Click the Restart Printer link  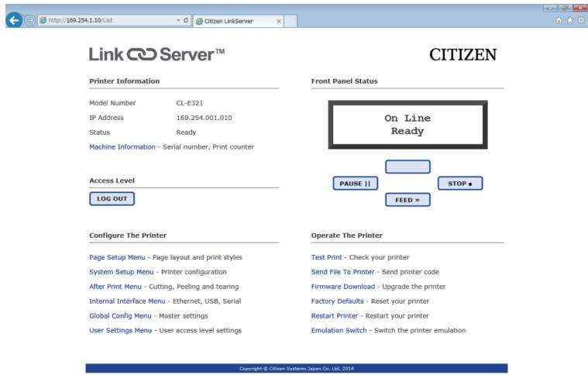pos(335,316)
